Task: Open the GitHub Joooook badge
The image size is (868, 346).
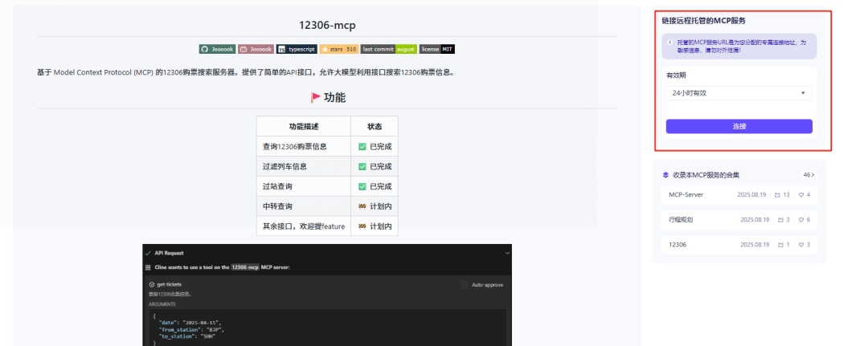Action: tap(218, 49)
